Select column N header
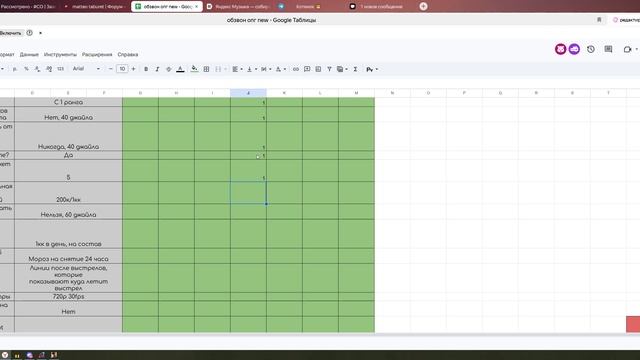This screenshot has width=640, height=360. click(x=392, y=93)
